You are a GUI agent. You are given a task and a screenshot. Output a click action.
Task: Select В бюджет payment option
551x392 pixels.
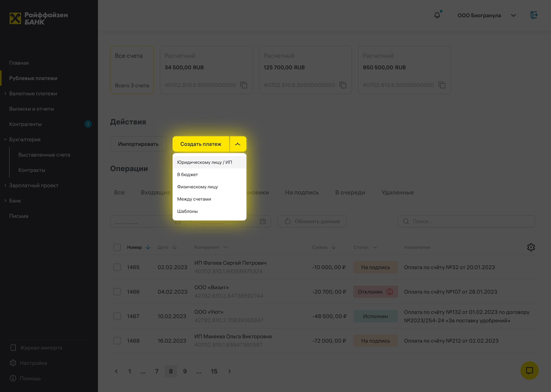(209, 175)
